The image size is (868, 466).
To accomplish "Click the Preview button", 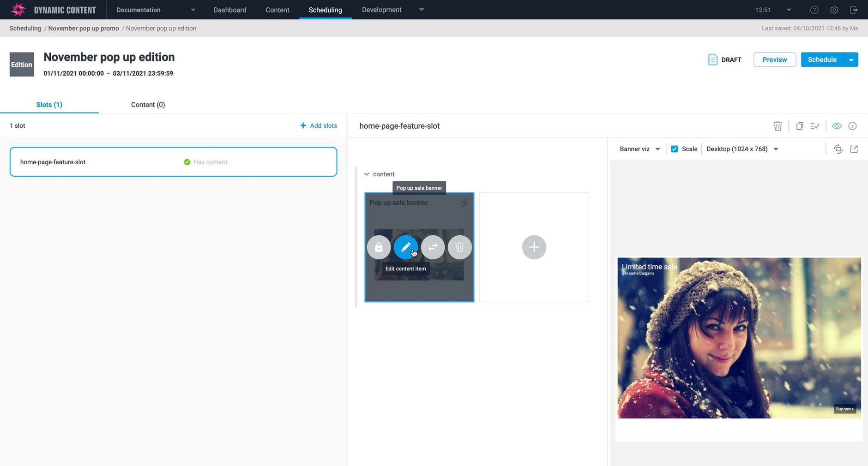I will click(774, 60).
